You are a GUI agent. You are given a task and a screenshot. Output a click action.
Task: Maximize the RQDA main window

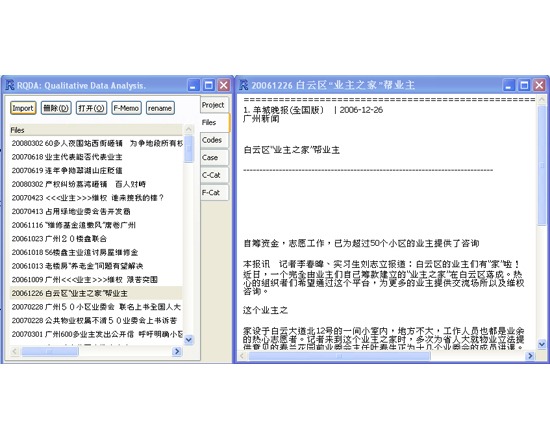209,85
